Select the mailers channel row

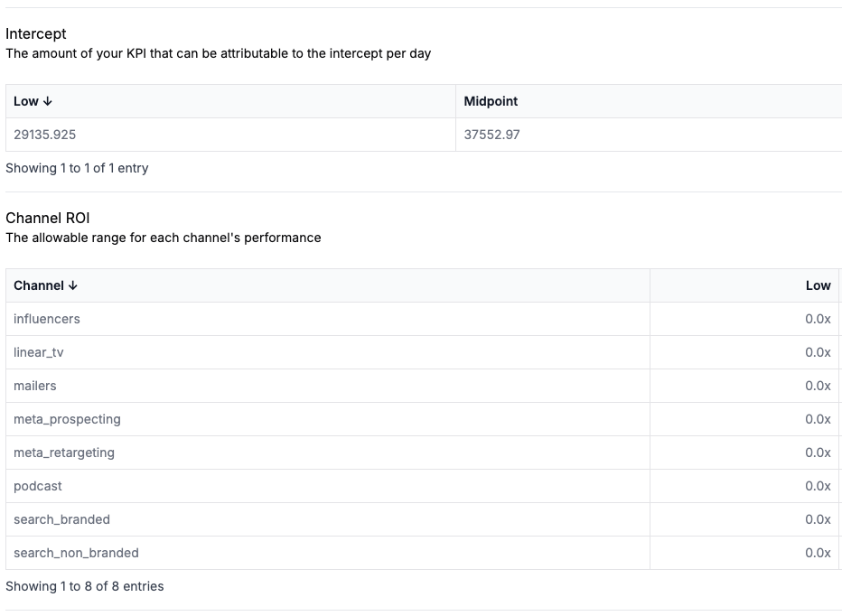[35, 386]
